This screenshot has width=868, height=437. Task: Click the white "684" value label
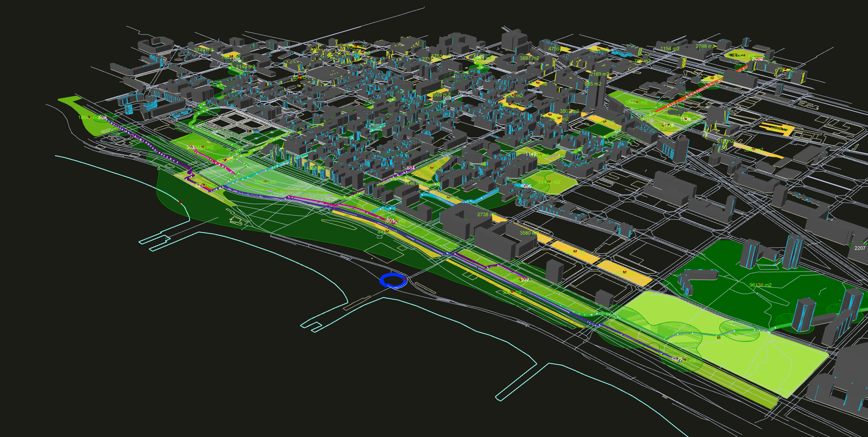pyautogui.click(x=411, y=168)
